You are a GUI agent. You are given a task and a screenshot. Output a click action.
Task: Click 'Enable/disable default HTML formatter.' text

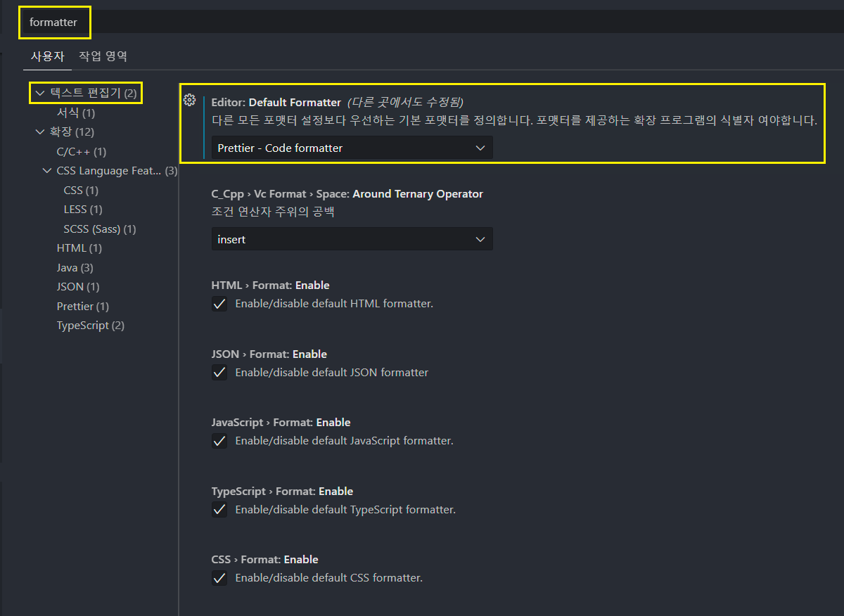pyautogui.click(x=334, y=304)
